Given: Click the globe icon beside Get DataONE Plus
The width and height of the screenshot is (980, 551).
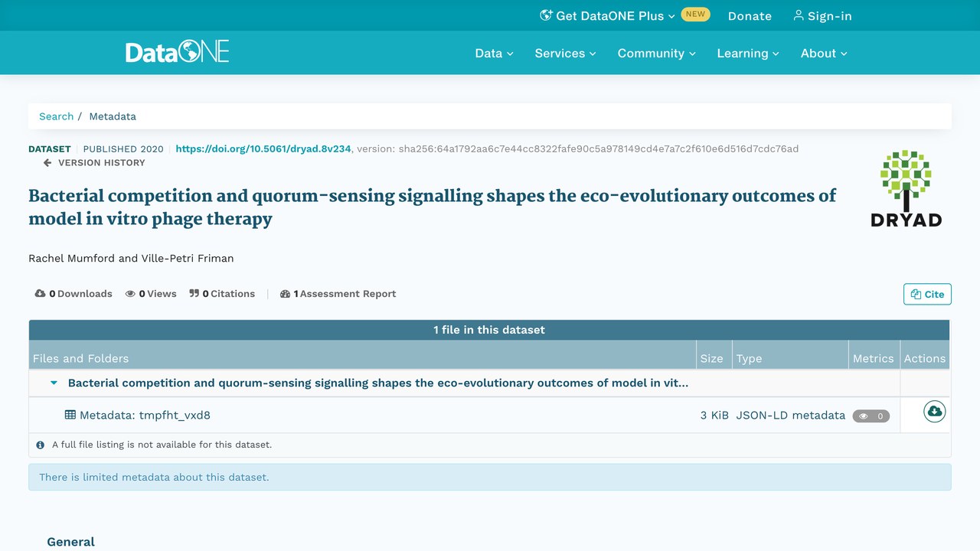Looking at the screenshot, I should point(546,15).
